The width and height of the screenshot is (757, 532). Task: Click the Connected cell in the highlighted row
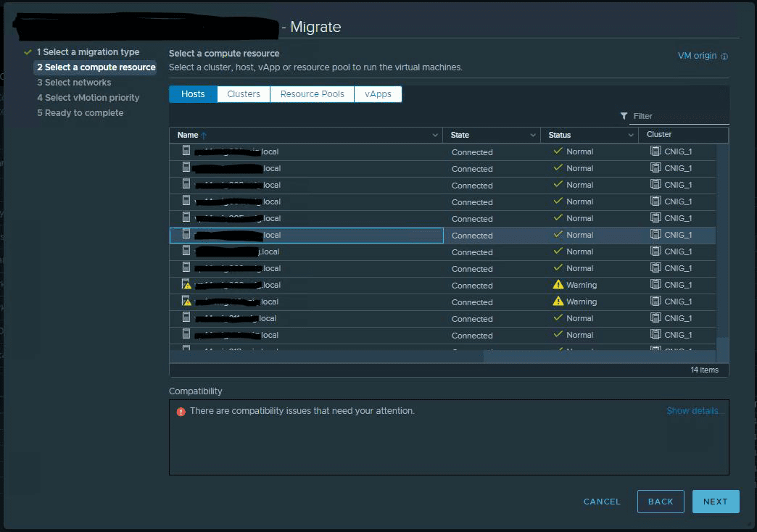click(472, 236)
